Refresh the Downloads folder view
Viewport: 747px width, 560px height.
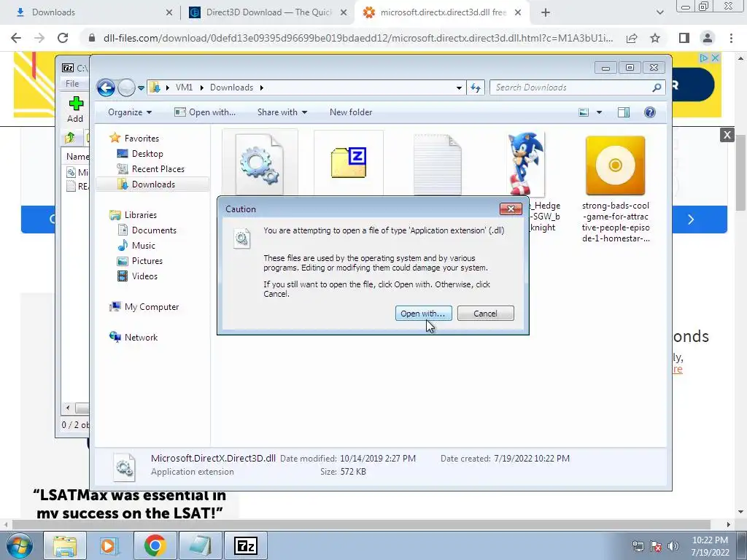(x=476, y=87)
